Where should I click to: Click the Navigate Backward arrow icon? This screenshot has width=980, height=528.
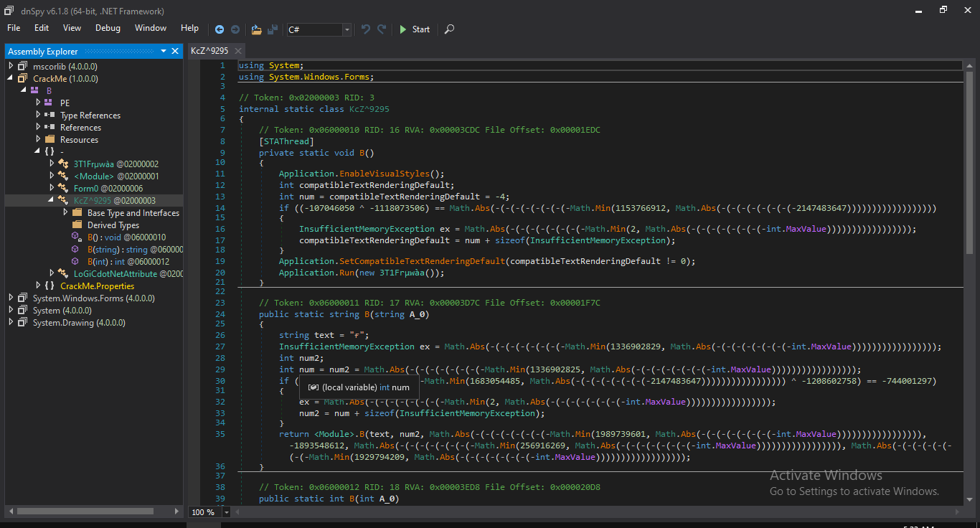click(x=220, y=29)
